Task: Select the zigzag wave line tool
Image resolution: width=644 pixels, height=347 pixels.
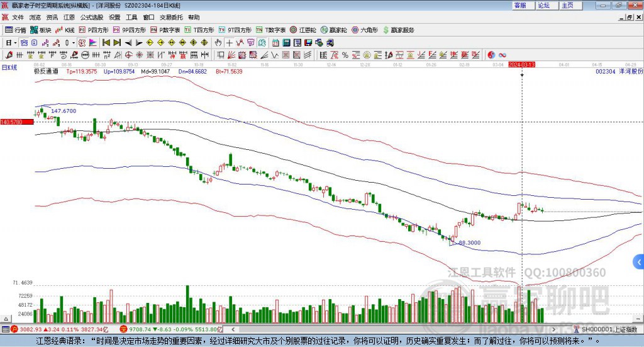Action: pyautogui.click(x=274, y=55)
